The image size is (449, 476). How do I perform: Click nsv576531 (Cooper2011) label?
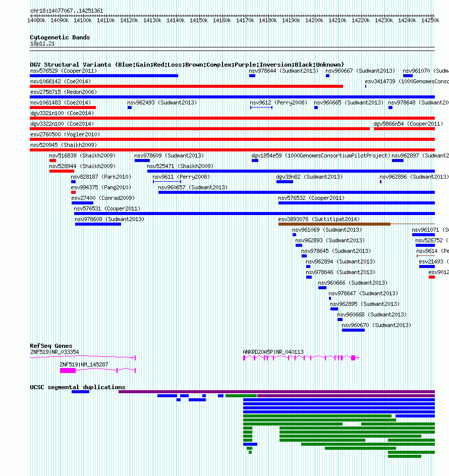[x=107, y=208]
